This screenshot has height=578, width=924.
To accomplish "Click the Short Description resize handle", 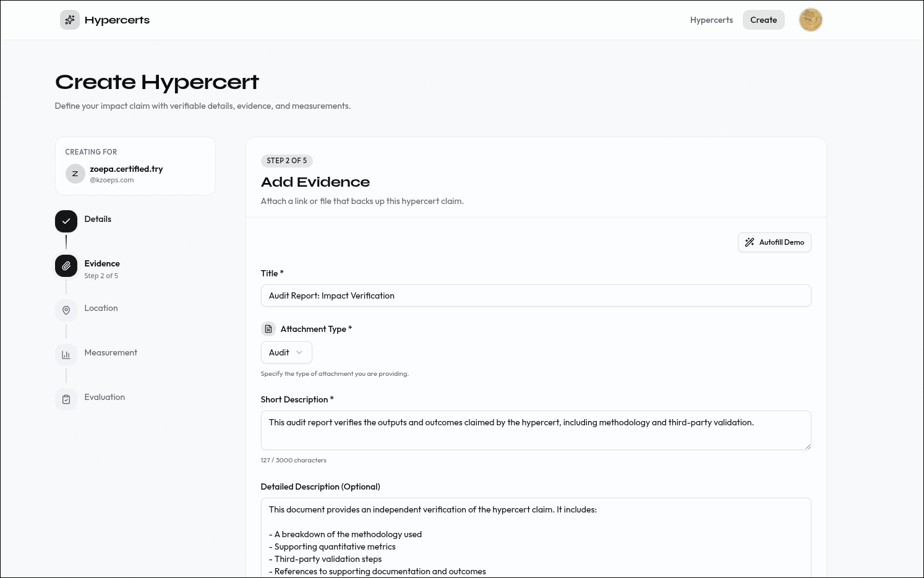I will [x=807, y=446].
